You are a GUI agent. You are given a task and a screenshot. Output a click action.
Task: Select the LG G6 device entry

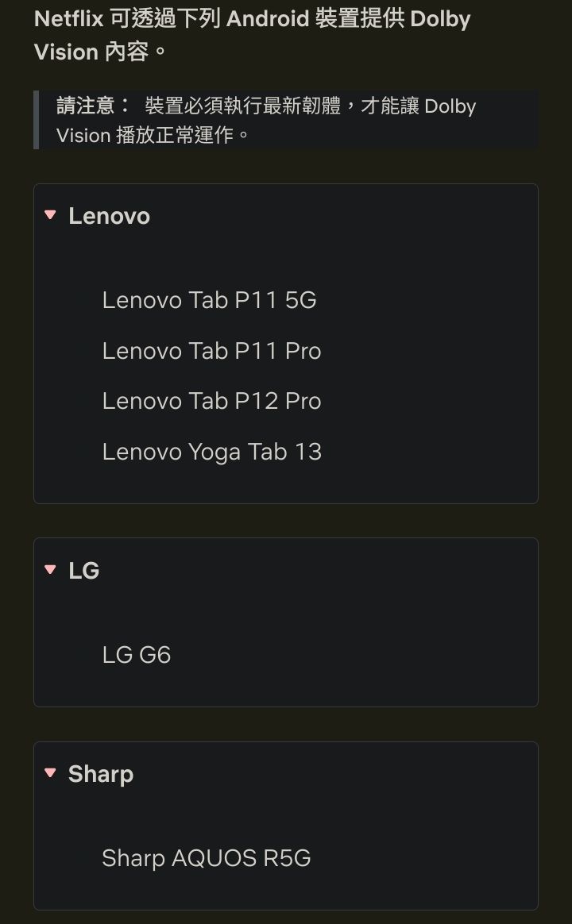[x=137, y=655]
